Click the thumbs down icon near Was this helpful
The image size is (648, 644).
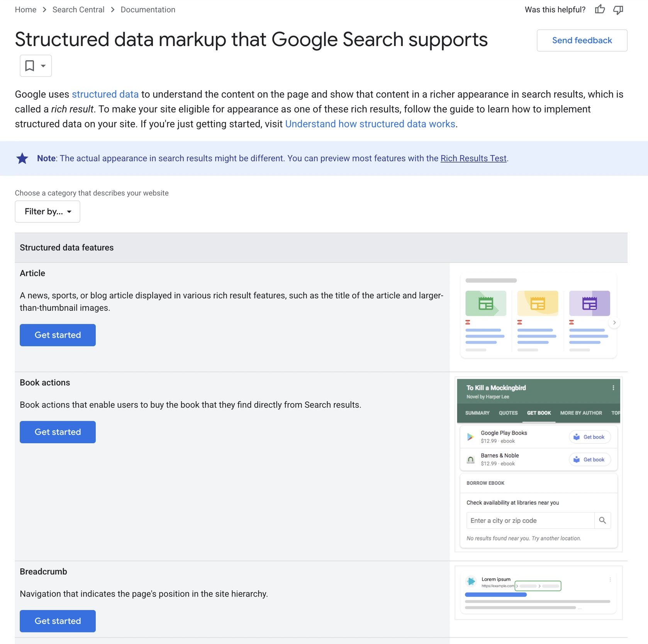click(x=618, y=10)
